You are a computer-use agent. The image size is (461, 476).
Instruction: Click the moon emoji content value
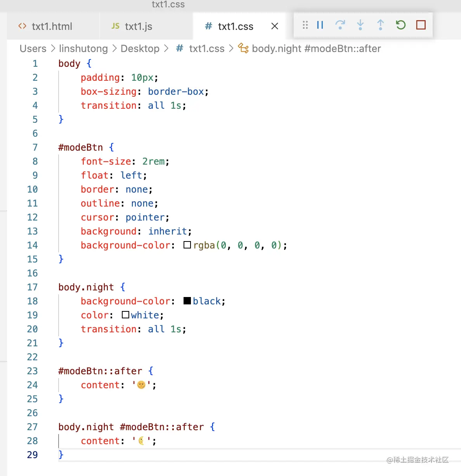(142, 441)
